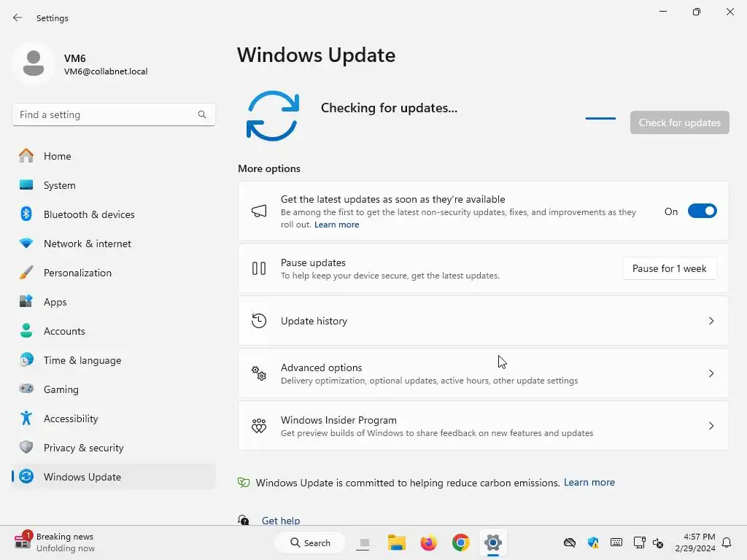Click the Accounts person icon
Screen dimensions: 747x560
click(x=26, y=330)
